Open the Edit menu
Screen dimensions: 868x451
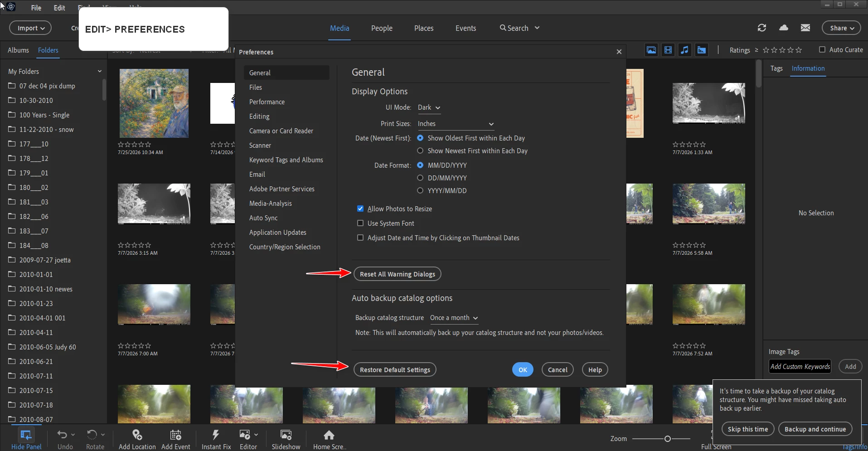point(59,8)
